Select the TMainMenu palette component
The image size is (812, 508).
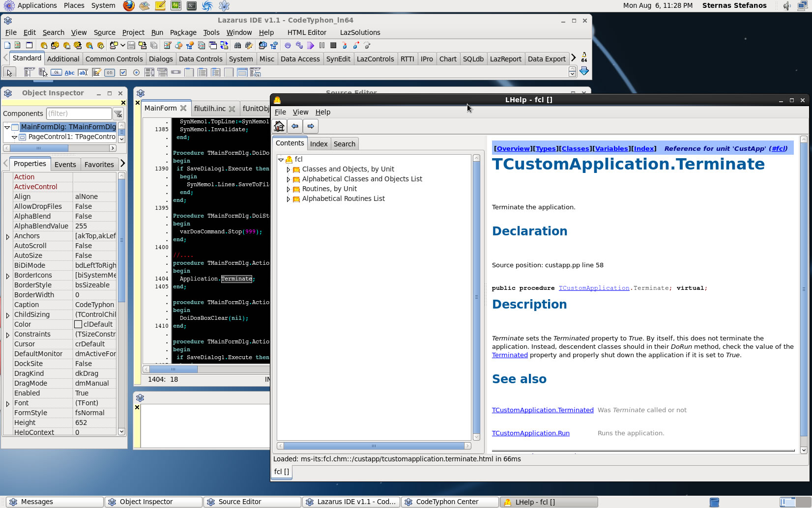29,72
